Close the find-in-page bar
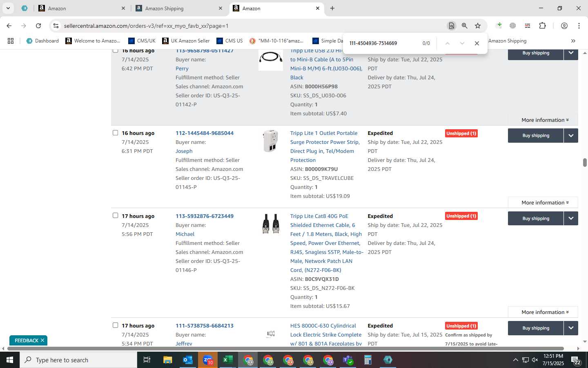The height and width of the screenshot is (368, 588). (x=477, y=43)
